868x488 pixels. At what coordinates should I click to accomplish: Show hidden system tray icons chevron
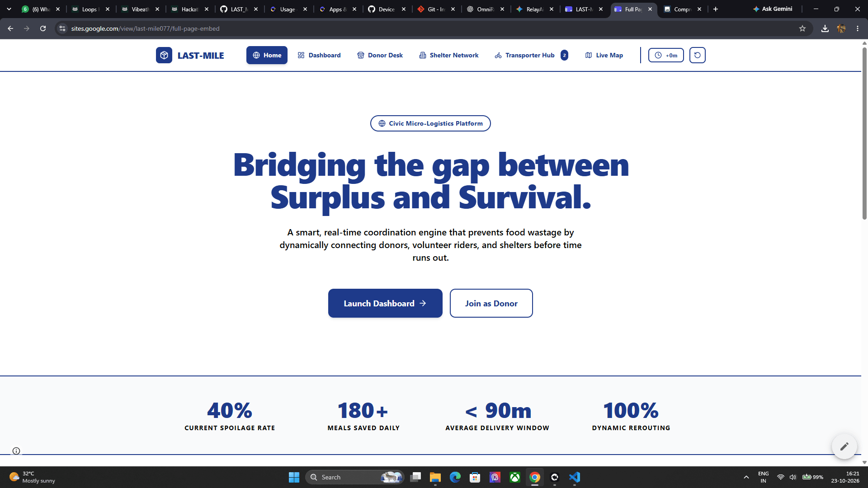pos(746,477)
